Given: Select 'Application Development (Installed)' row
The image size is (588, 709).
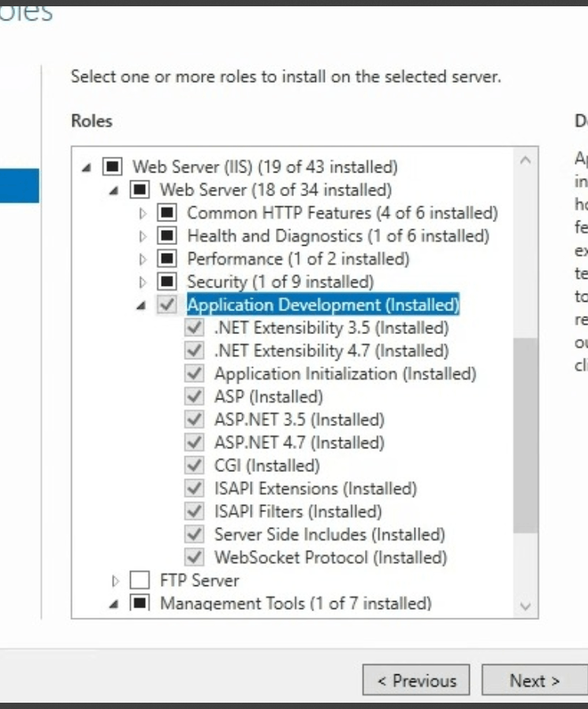Looking at the screenshot, I should point(323,305).
